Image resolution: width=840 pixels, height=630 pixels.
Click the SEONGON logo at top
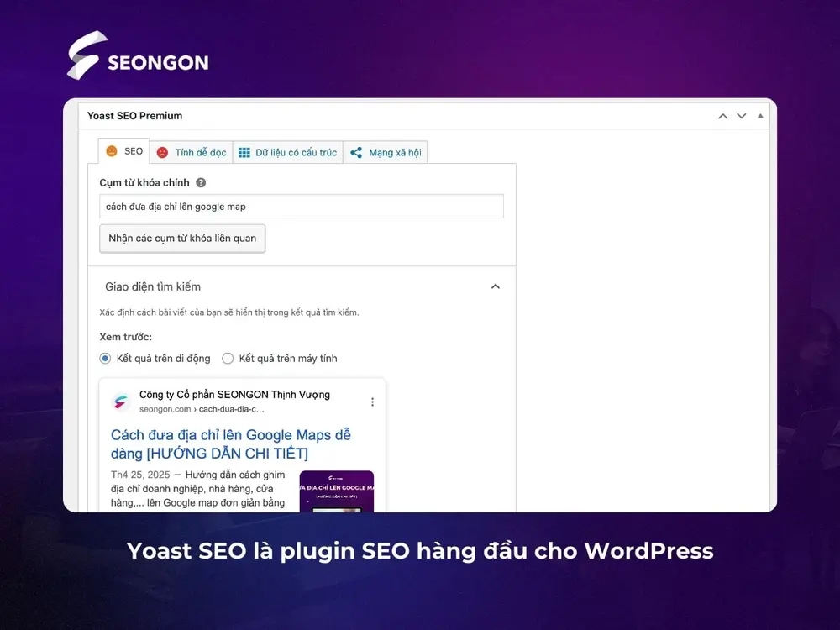click(x=138, y=55)
